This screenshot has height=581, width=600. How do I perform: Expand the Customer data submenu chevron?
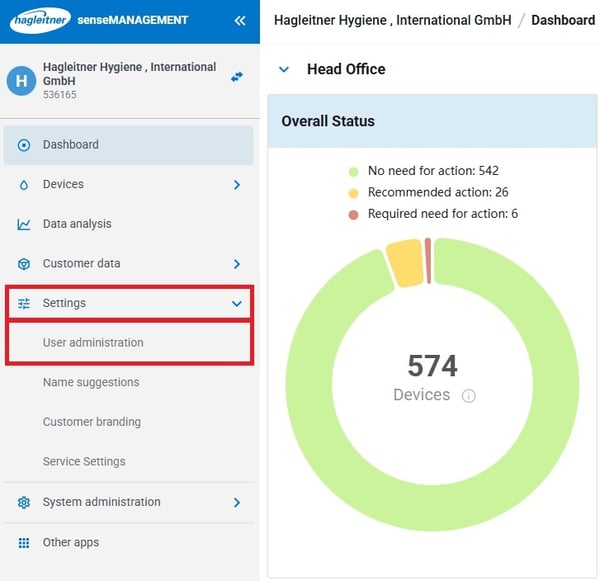[x=237, y=264]
